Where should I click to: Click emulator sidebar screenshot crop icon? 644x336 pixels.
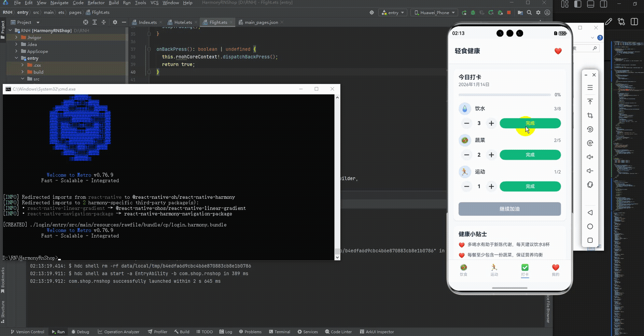(x=590, y=115)
